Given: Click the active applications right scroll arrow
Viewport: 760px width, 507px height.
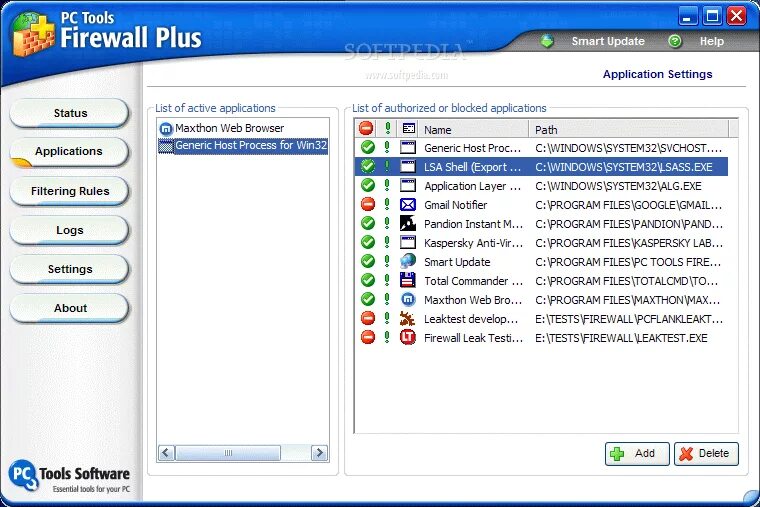Looking at the screenshot, I should (319, 453).
